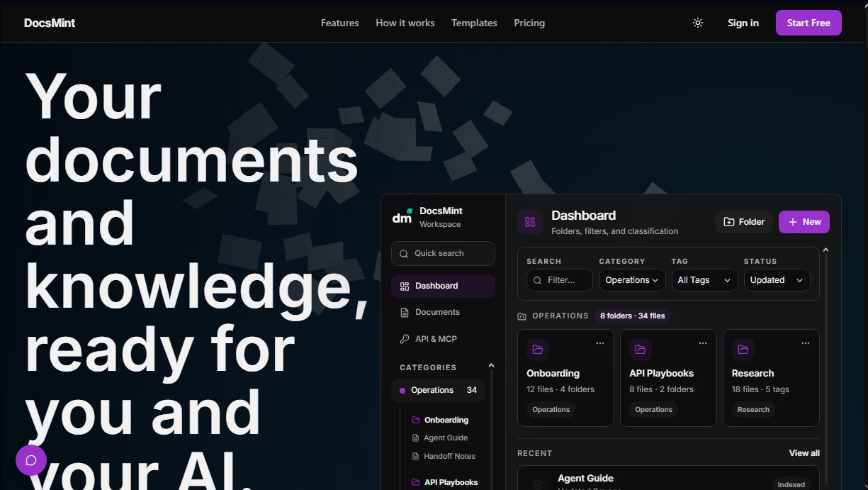868x490 pixels.
Task: Click the API Playbooks card title
Action: [x=661, y=374]
